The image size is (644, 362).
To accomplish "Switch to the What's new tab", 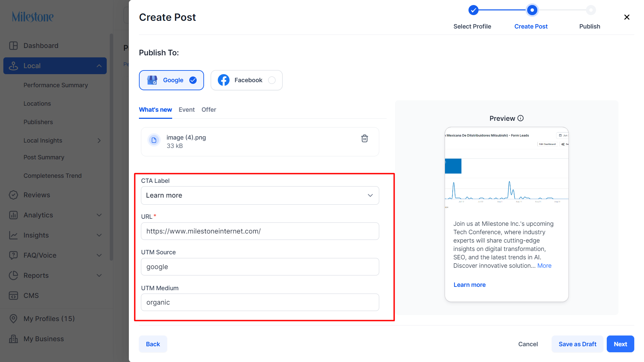I will (155, 110).
